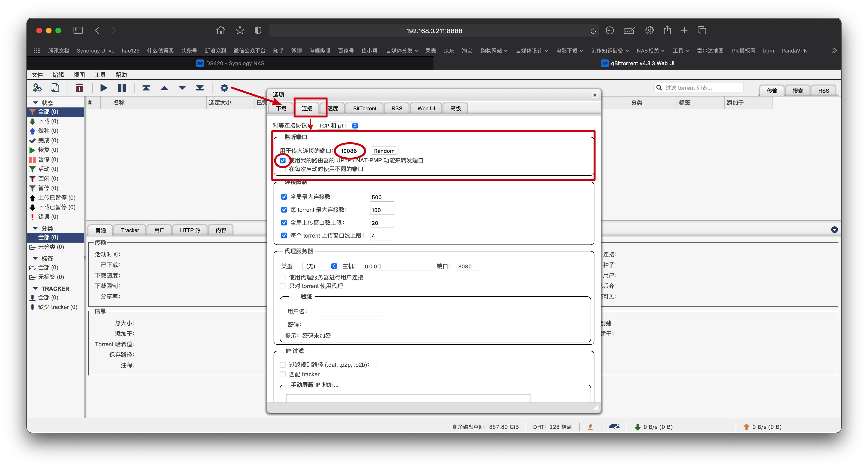Click the add torrent file icon

[x=55, y=88]
